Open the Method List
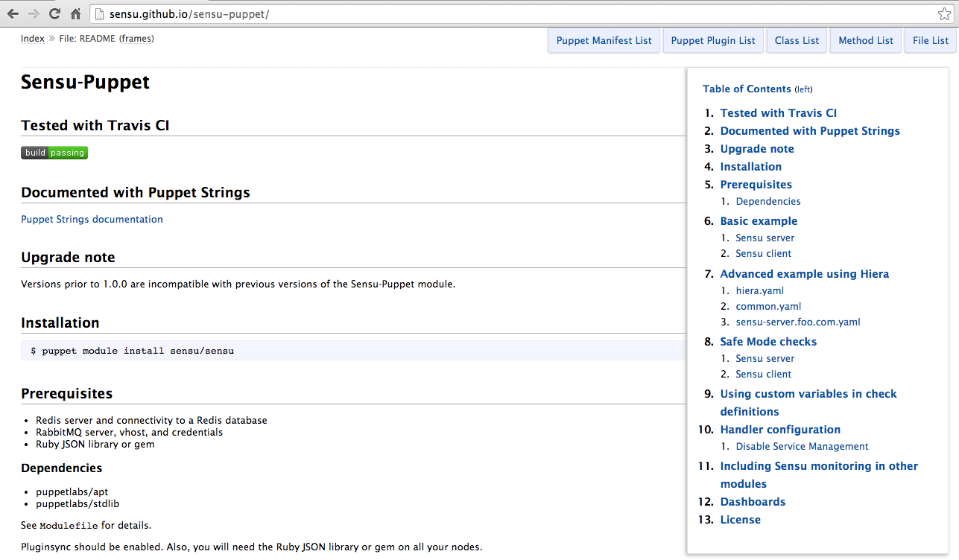 [x=866, y=40]
